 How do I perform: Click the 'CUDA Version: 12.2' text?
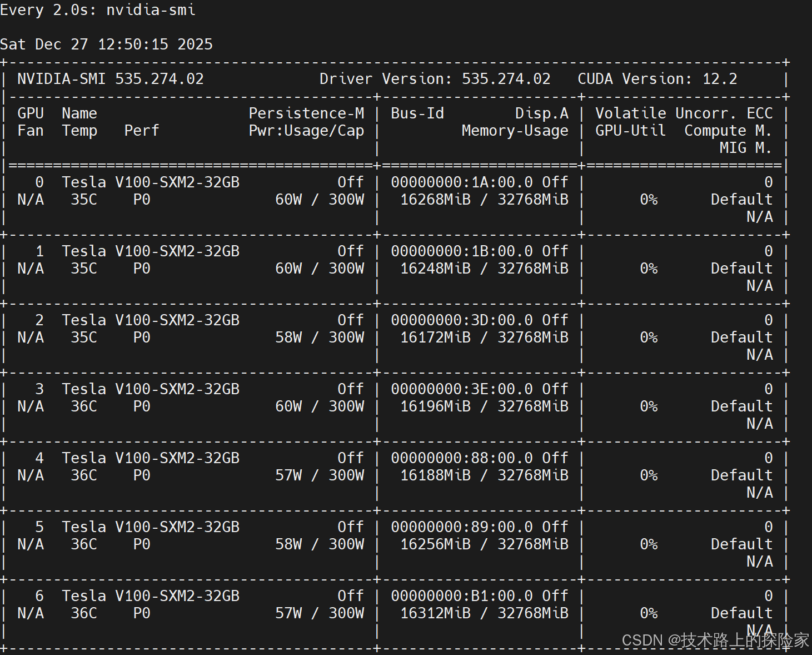[657, 79]
